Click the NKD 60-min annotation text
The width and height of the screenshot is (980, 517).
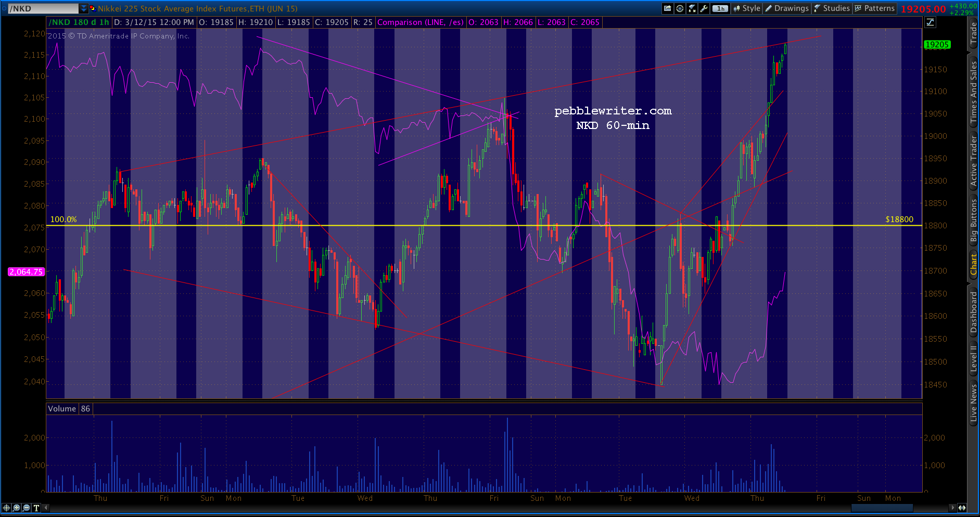pyautogui.click(x=613, y=125)
